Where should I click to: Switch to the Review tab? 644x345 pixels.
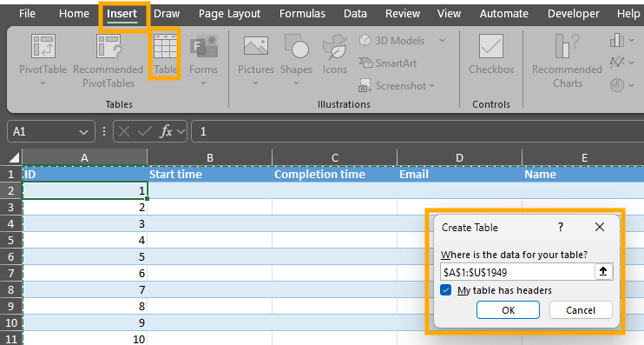403,14
